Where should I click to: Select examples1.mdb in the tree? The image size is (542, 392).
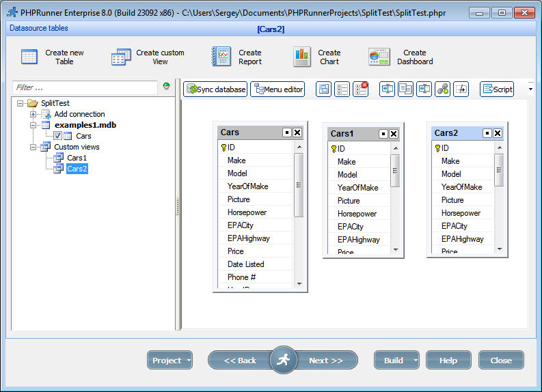click(85, 125)
